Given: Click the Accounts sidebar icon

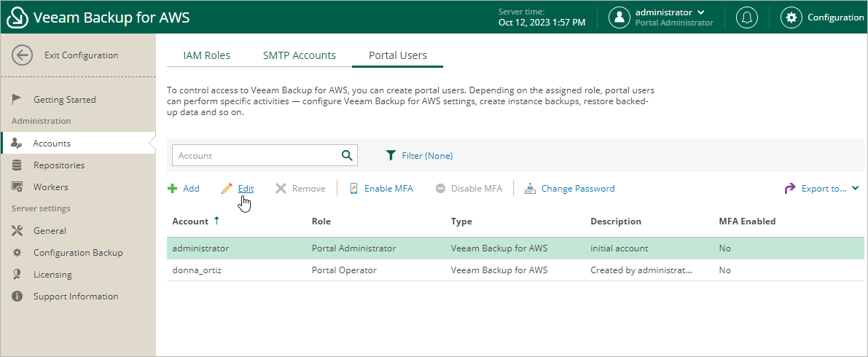Looking at the screenshot, I should 17,144.
